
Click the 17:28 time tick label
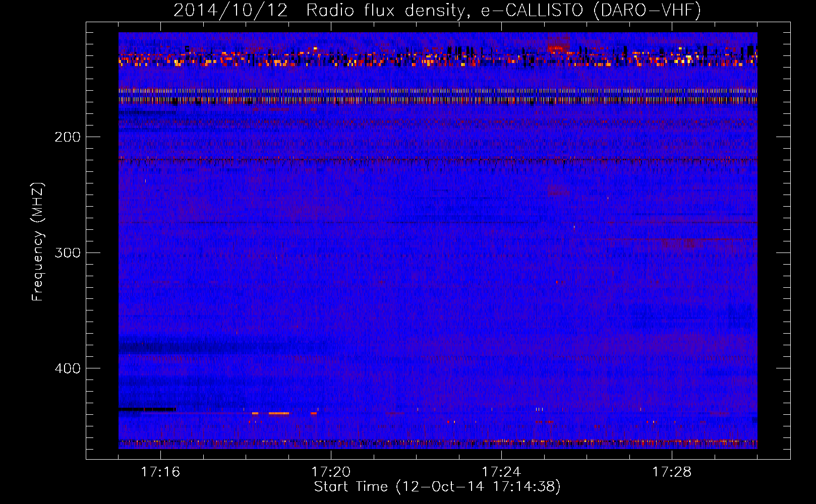click(672, 472)
